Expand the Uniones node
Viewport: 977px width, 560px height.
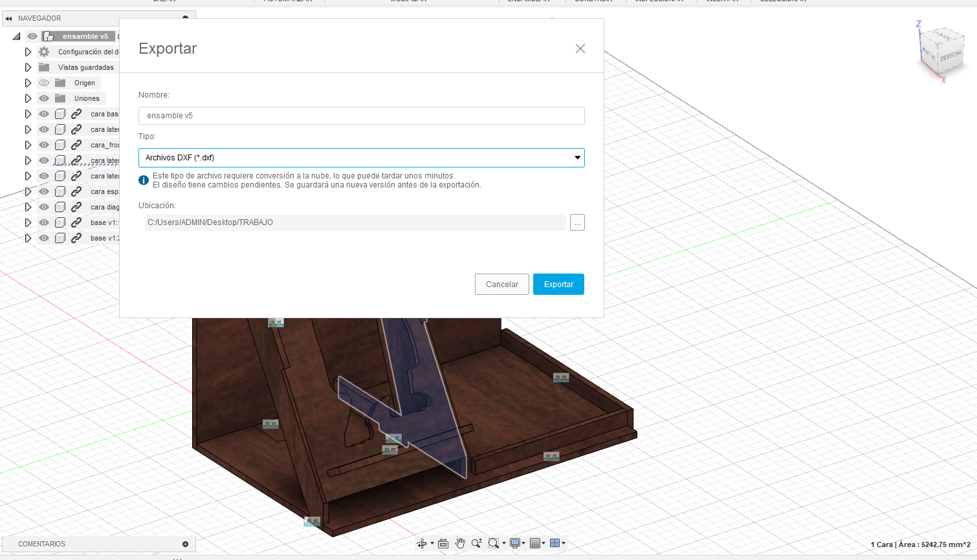coord(28,98)
